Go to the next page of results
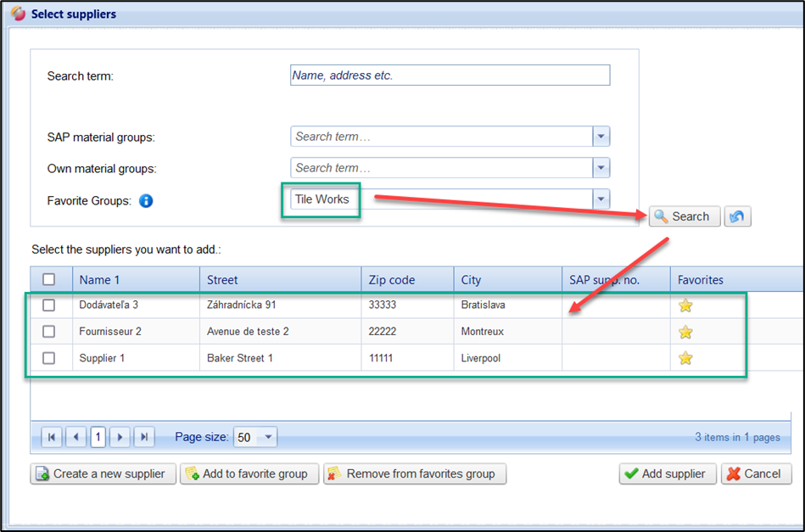 tap(120, 437)
